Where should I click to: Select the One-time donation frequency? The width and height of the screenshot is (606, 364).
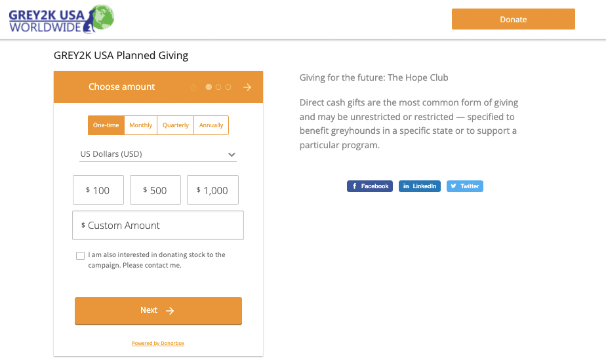click(106, 125)
